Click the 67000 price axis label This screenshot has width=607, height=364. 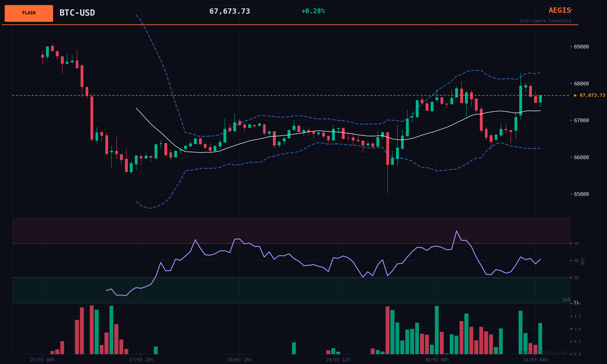(x=581, y=121)
